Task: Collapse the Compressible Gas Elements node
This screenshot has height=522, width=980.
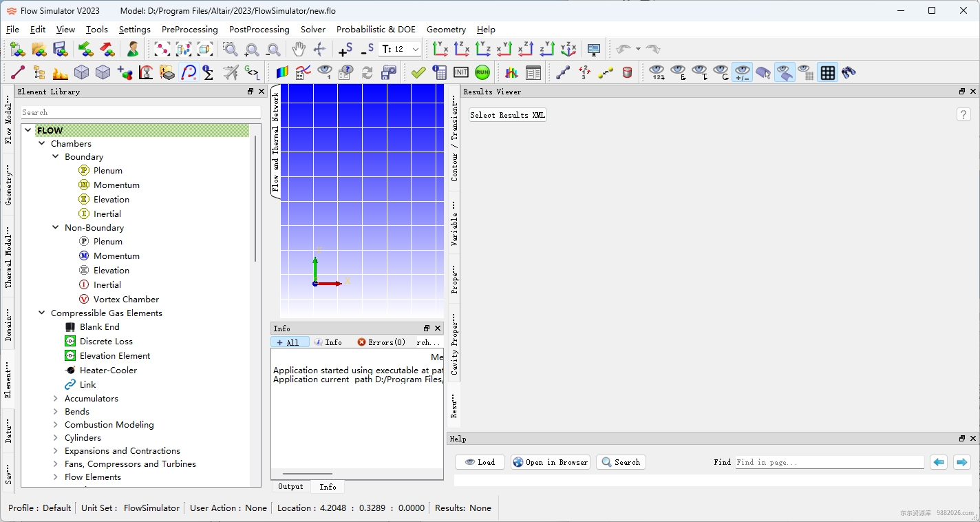Action: 42,313
